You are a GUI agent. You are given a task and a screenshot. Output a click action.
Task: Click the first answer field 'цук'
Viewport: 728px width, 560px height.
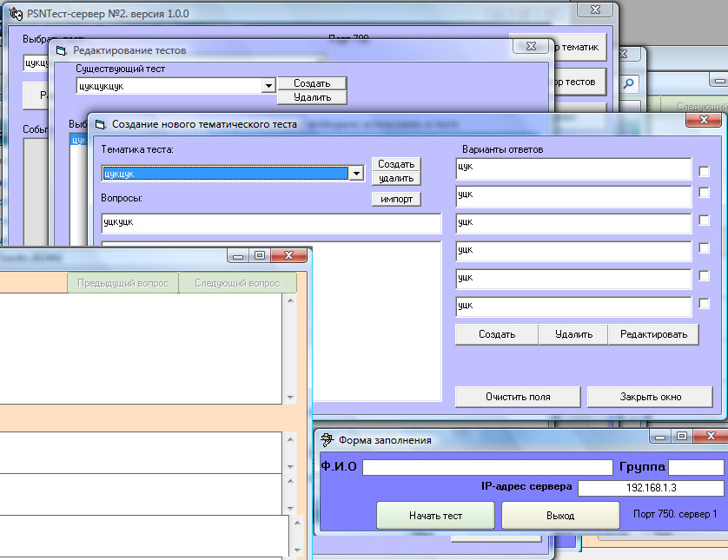pos(573,168)
